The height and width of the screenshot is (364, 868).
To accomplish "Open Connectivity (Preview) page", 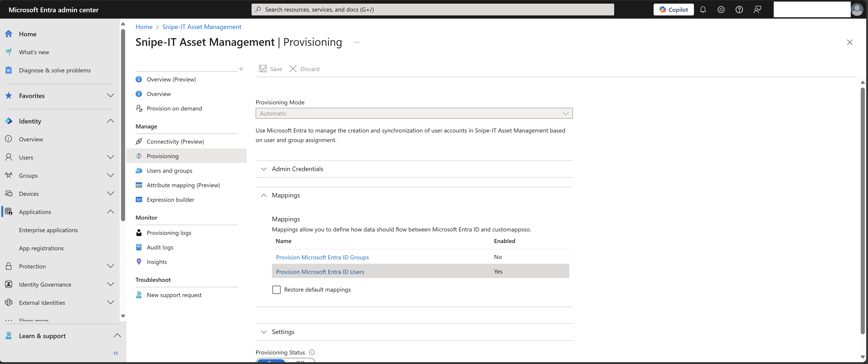I will tap(175, 141).
